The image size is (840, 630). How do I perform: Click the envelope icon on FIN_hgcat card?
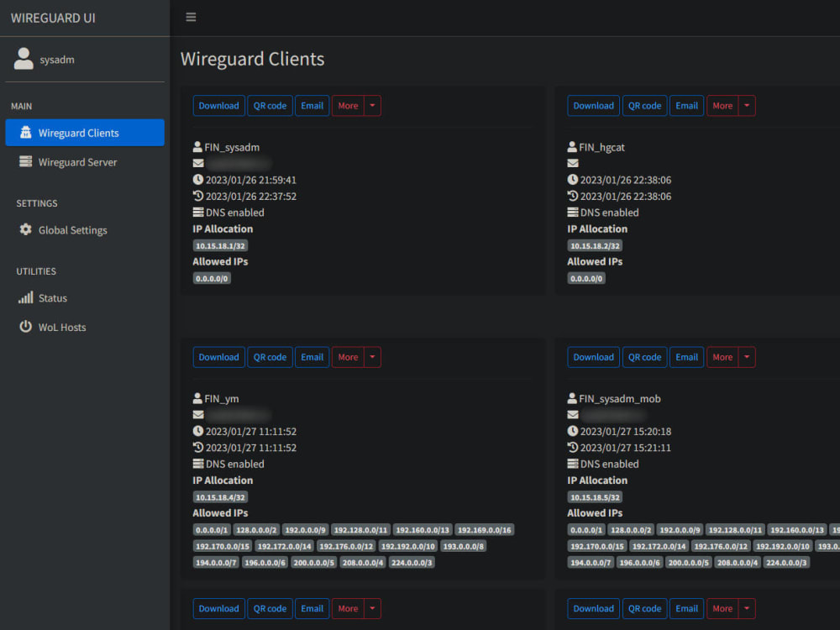point(573,163)
